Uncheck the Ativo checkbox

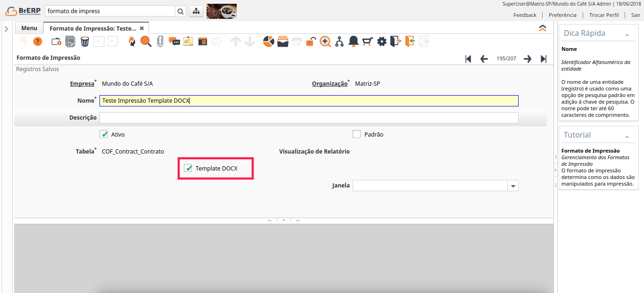104,134
